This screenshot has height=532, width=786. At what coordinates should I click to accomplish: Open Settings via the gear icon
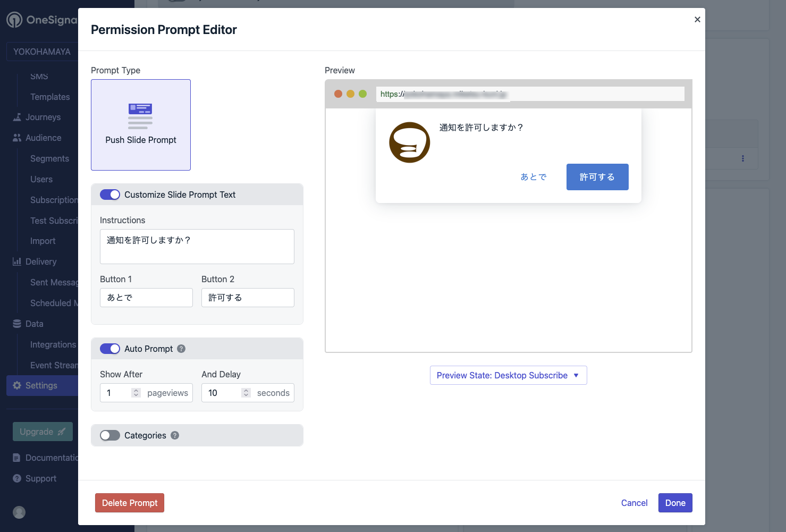pos(16,385)
